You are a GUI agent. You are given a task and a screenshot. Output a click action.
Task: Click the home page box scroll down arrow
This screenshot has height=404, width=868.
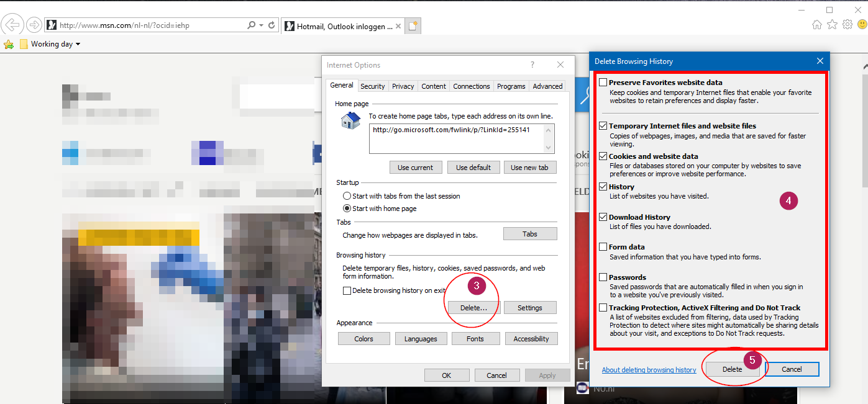tap(548, 148)
